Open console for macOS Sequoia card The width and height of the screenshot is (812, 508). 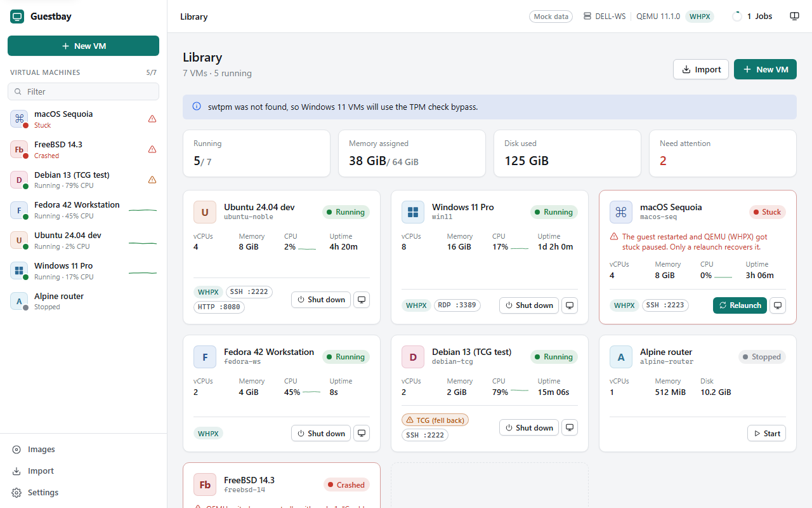coord(778,305)
